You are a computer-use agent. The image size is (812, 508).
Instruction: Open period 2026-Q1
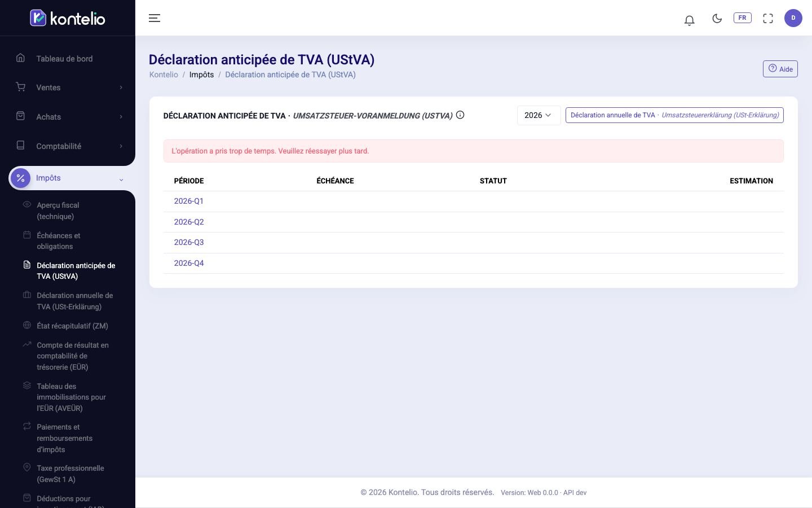click(189, 201)
